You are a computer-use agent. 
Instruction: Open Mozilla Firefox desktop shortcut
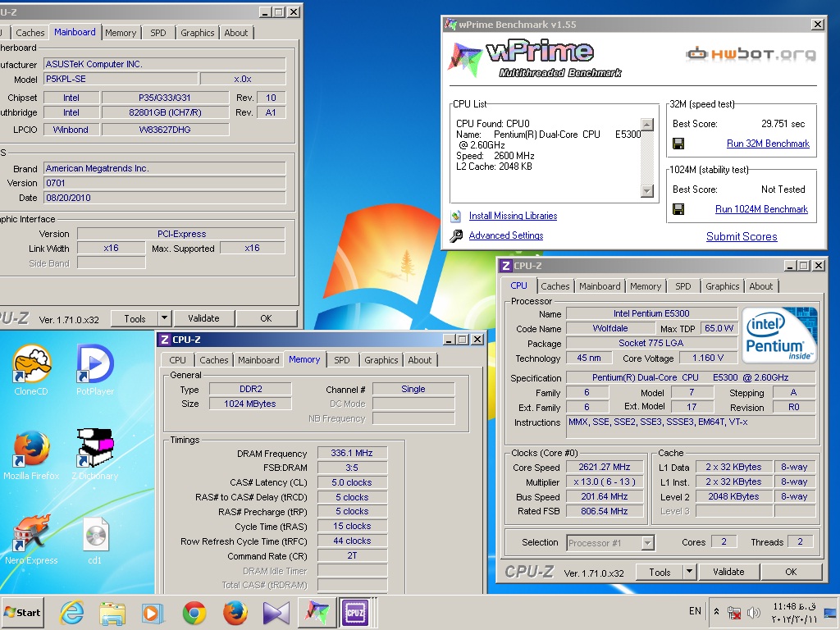click(x=31, y=454)
